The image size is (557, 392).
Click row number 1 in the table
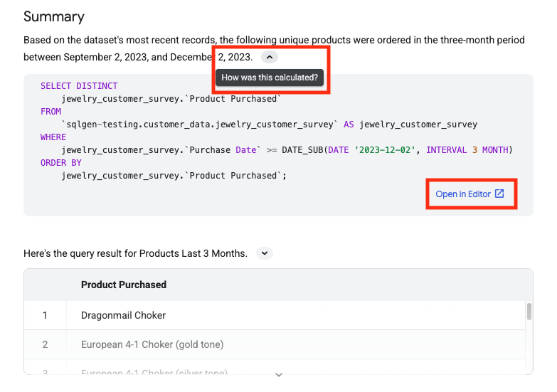(45, 315)
